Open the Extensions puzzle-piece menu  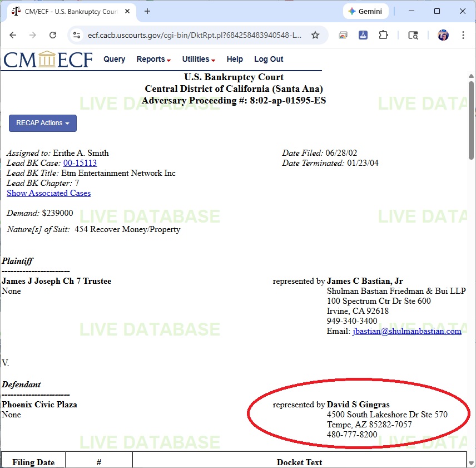pos(383,35)
